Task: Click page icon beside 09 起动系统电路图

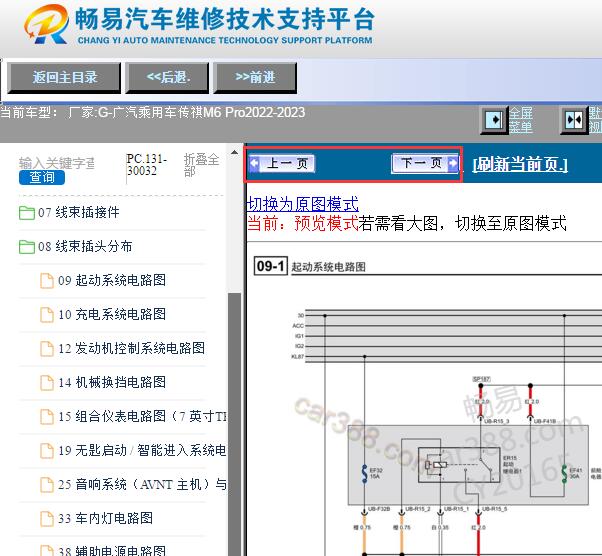Action: tap(47, 281)
